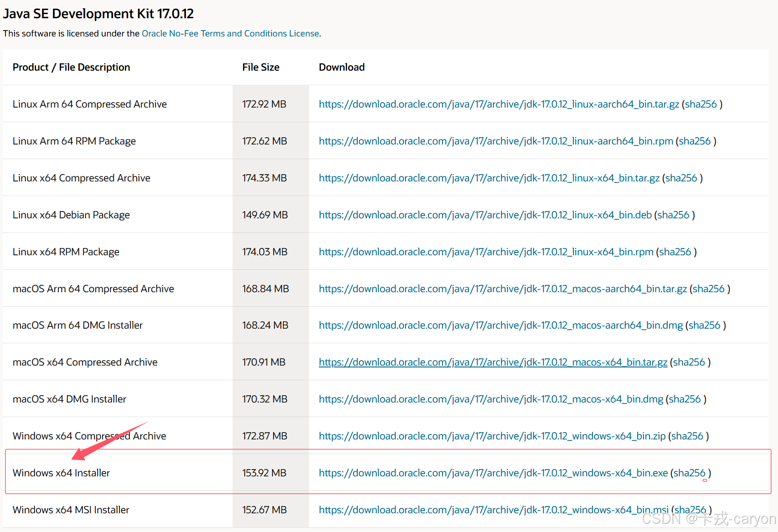Select the Linux x64 Compressed Archive text

point(82,178)
